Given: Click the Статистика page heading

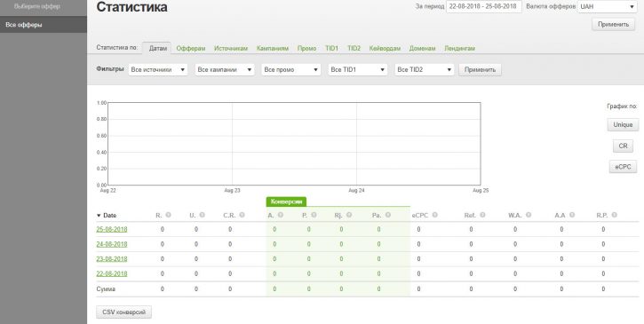Looking at the screenshot, I should click(x=131, y=7).
